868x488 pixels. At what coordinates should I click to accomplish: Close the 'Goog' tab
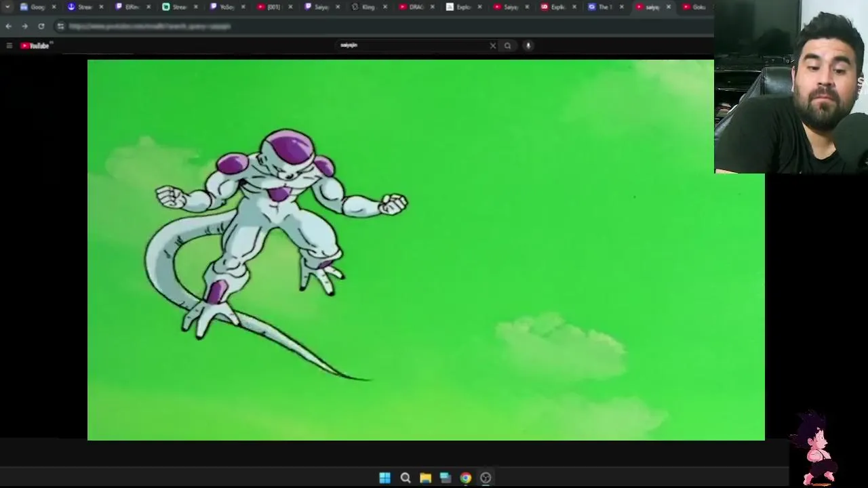54,7
